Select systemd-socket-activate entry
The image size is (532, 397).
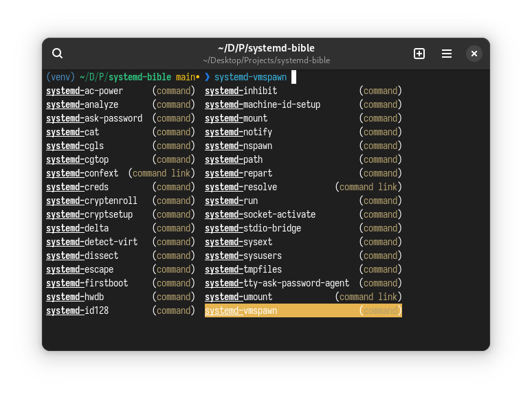pyautogui.click(x=261, y=214)
